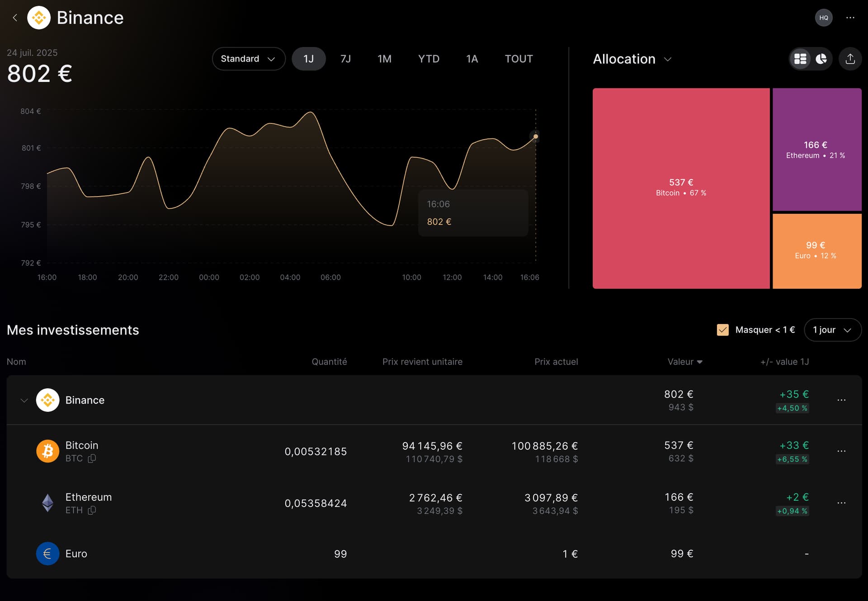Copy the ETH ticker symbol
Screen dimensions: 868x601
tap(92, 510)
